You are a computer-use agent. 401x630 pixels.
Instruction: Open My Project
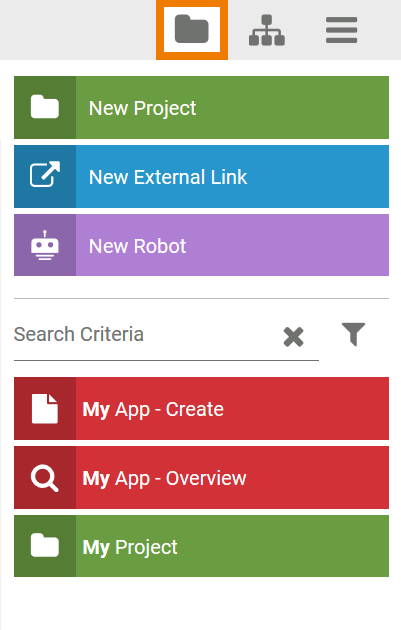coord(201,546)
